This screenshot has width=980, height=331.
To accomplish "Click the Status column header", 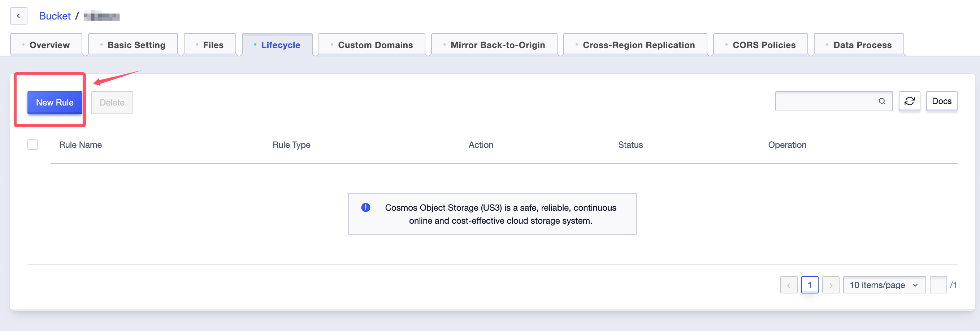I will [x=630, y=145].
